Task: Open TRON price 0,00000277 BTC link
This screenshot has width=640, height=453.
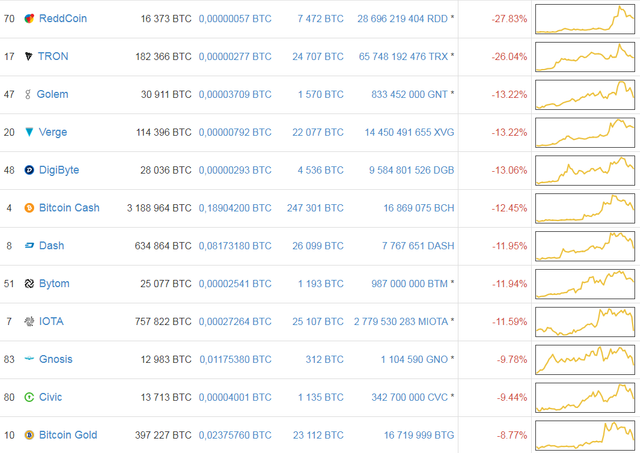Action: click(235, 56)
